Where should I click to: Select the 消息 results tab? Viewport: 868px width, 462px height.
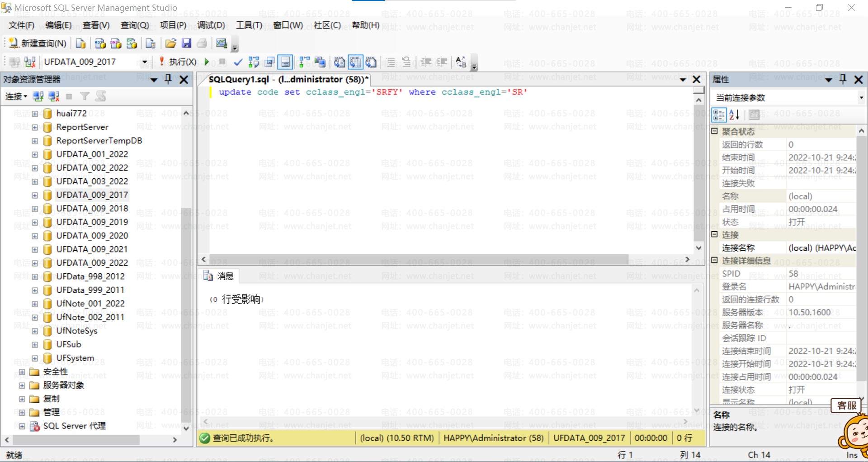[x=220, y=276]
